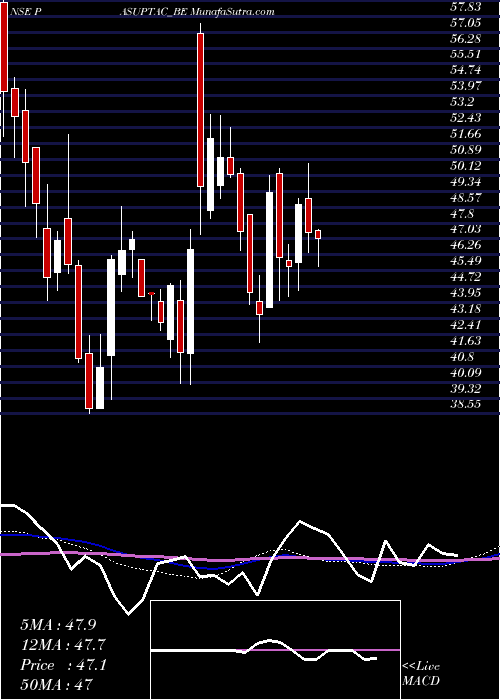Click the 40.8 price axis label
This screenshot has width=500, height=700.
pyautogui.click(x=463, y=357)
